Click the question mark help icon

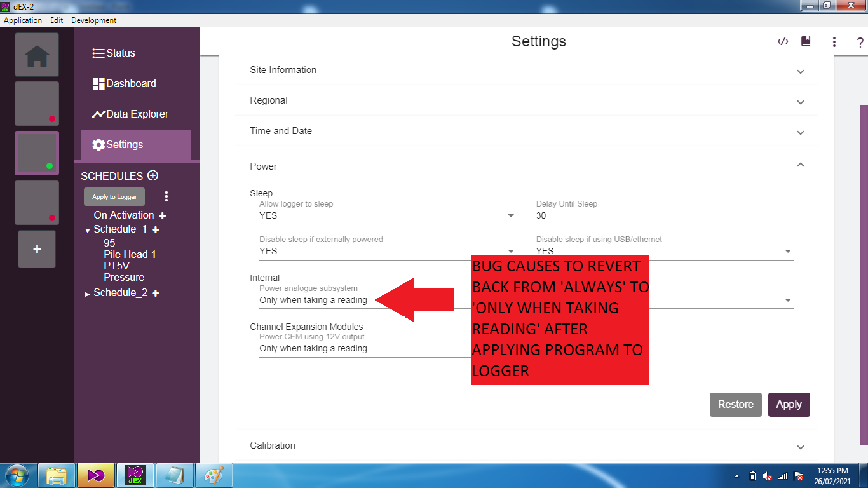860,43
